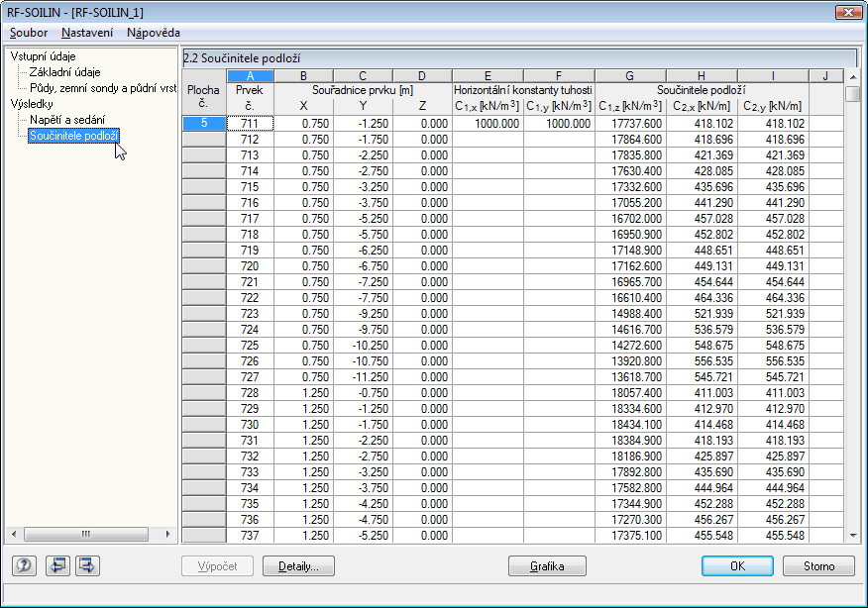Select element cell 737
The image size is (868, 608).
pyautogui.click(x=251, y=536)
